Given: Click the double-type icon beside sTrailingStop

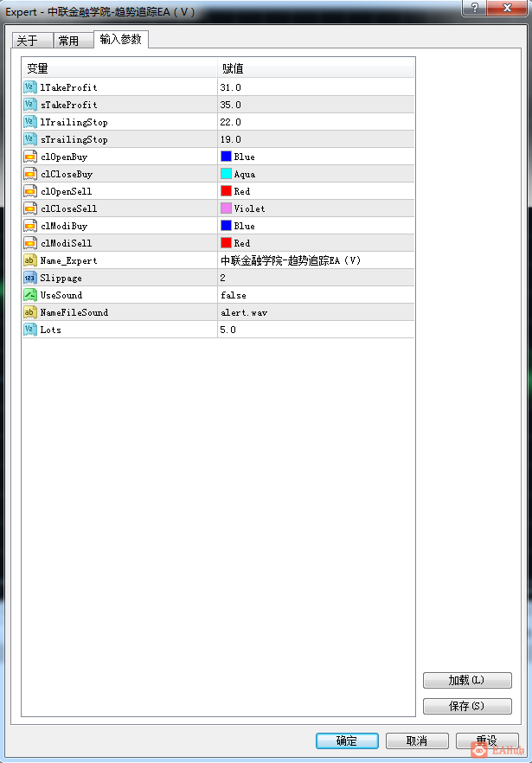Looking at the screenshot, I should [x=30, y=139].
